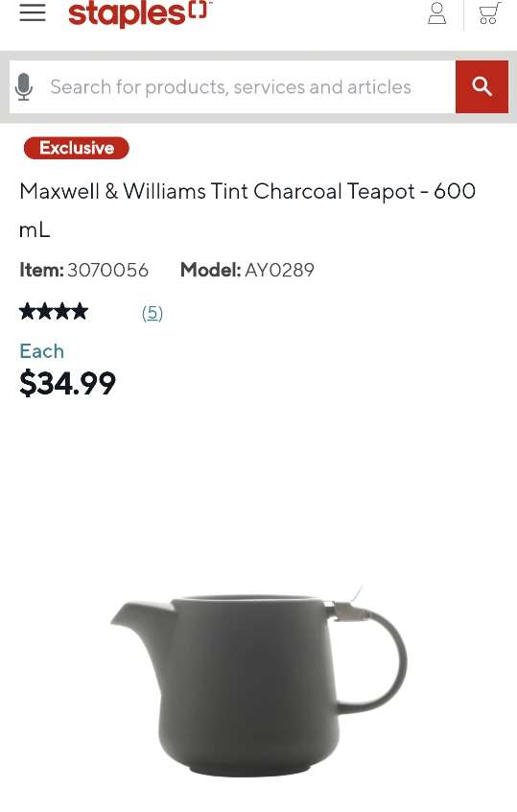Viewport: 517px width, 812px height.
Task: Tap the Exclusive badge
Action: tap(77, 148)
